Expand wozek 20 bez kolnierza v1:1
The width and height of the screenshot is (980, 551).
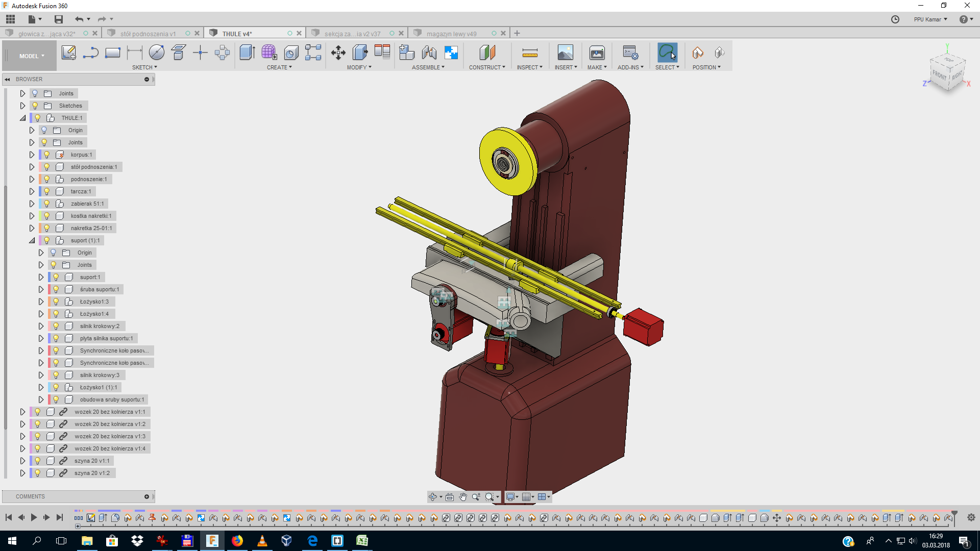22,412
